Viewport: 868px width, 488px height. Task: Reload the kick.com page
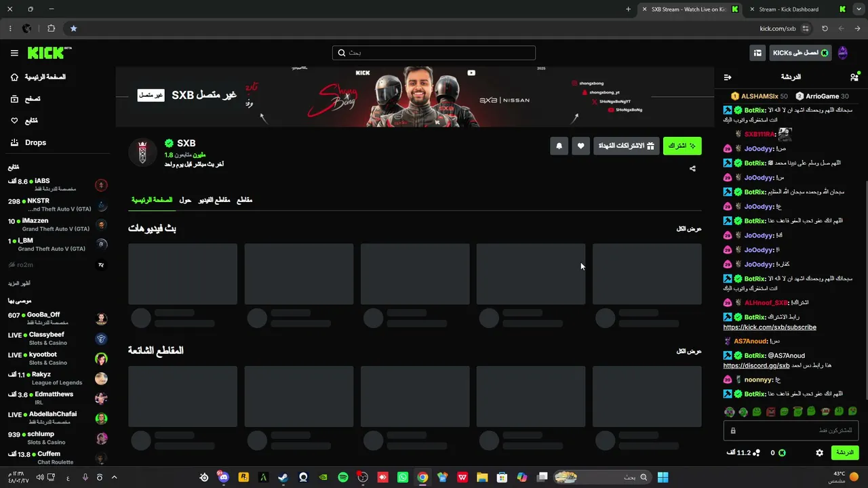825,28
